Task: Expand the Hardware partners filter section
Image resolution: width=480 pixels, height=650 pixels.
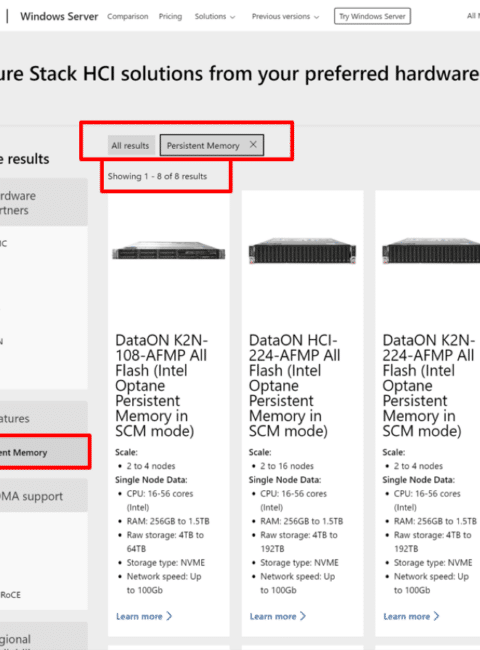Action: coord(44,203)
